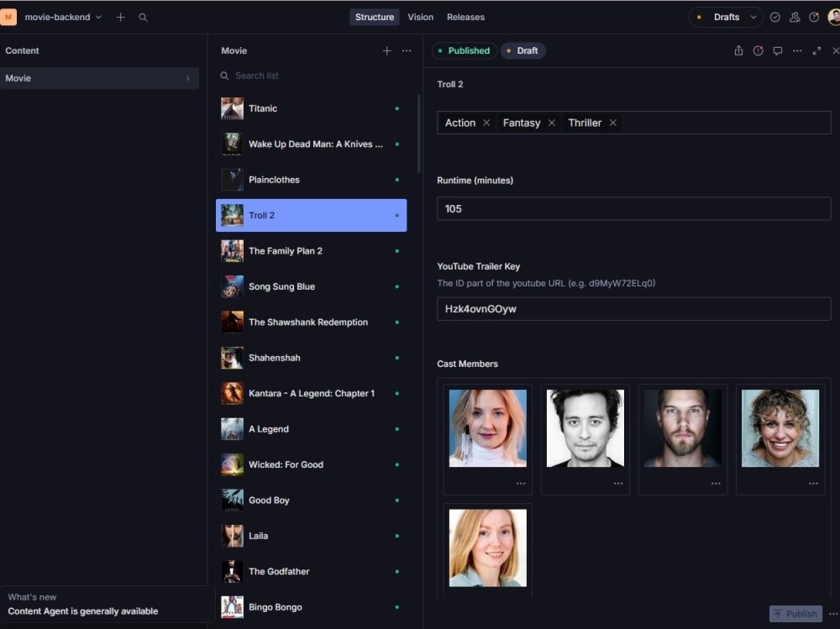Switch to the Structure tab
Image resolution: width=840 pixels, height=629 pixels.
pos(375,17)
